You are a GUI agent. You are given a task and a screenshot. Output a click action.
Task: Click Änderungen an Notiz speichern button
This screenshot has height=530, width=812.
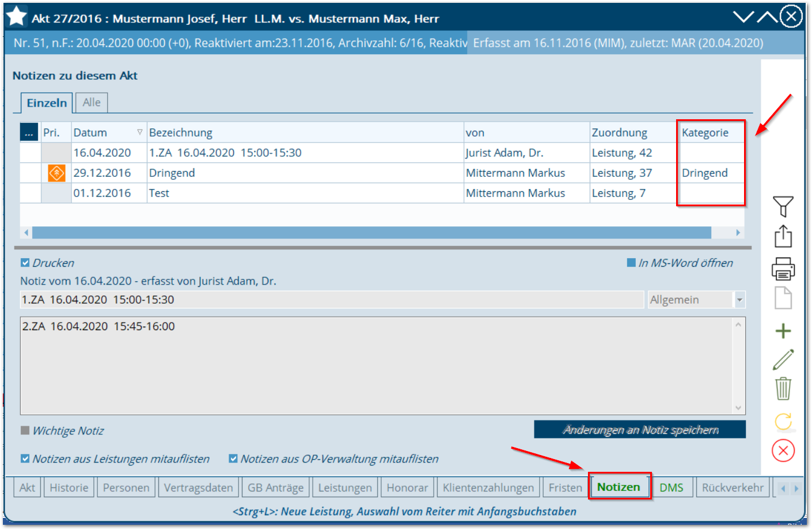pyautogui.click(x=640, y=429)
